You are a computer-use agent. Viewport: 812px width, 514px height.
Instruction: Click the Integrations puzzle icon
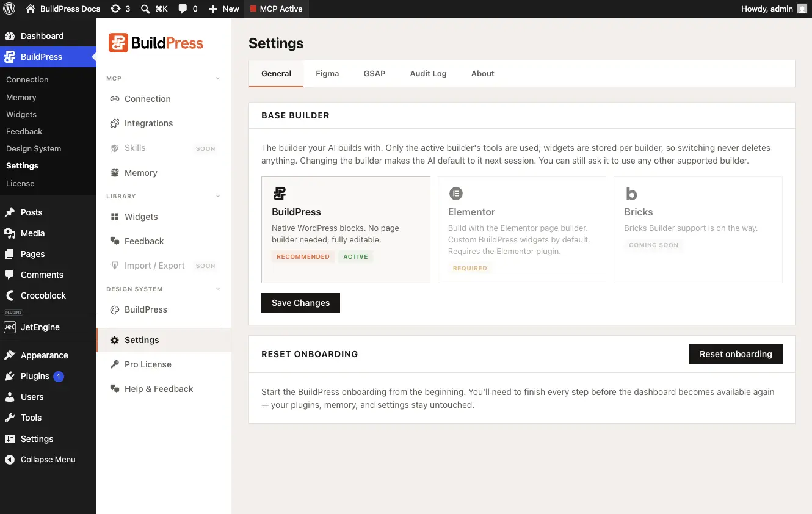click(114, 123)
